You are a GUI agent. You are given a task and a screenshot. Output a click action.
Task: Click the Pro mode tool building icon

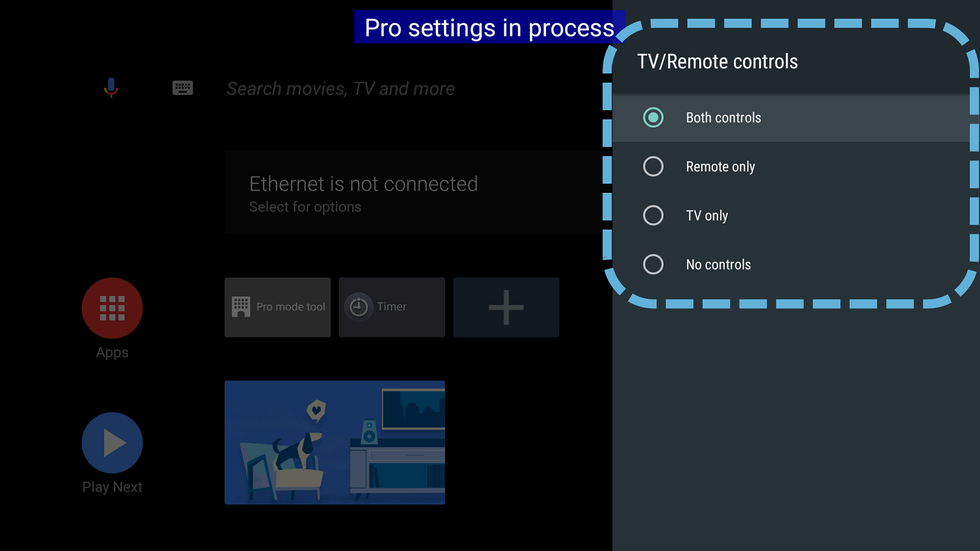coord(241,307)
